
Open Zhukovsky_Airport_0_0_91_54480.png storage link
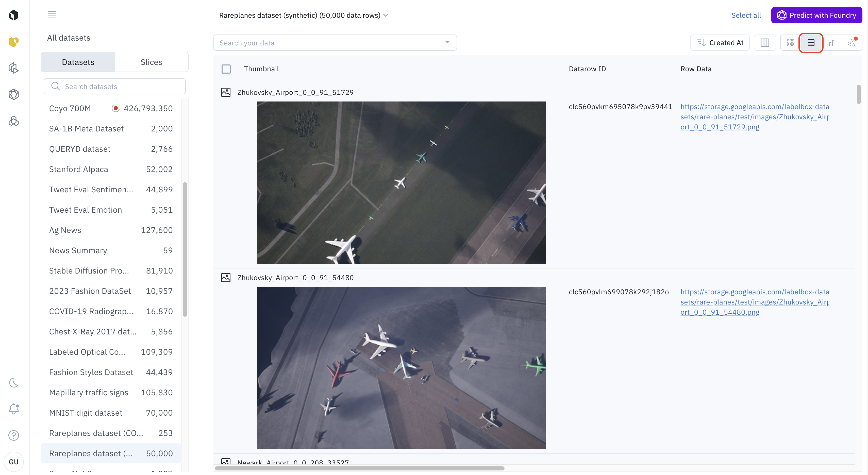[x=755, y=302]
